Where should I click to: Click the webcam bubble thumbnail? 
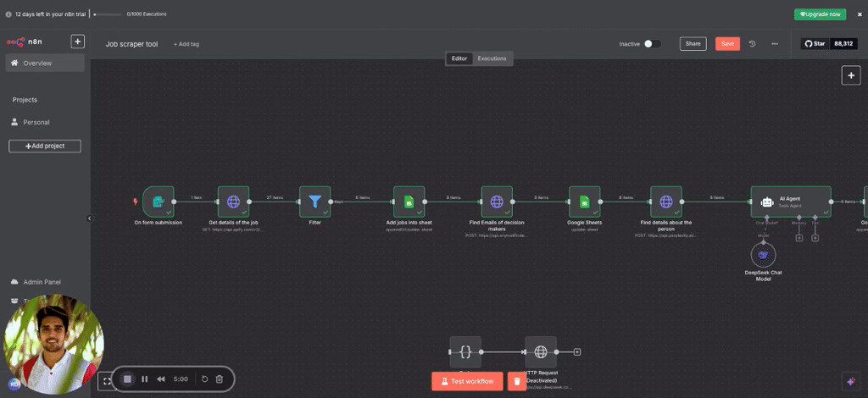point(53,345)
